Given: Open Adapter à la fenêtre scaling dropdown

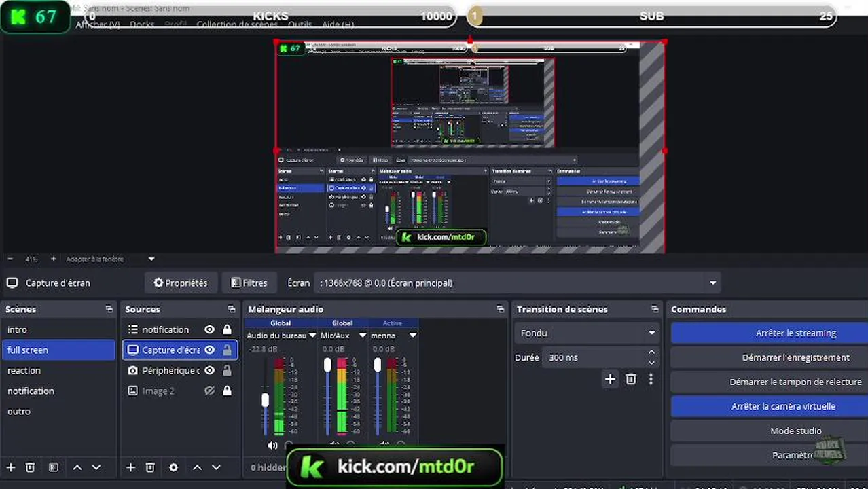Looking at the screenshot, I should [x=111, y=259].
